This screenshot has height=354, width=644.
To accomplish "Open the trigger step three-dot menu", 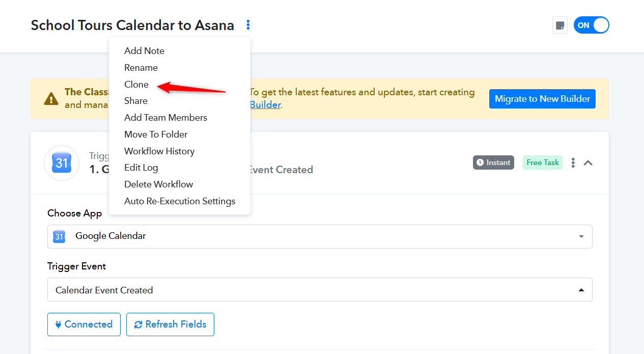I will tap(573, 163).
